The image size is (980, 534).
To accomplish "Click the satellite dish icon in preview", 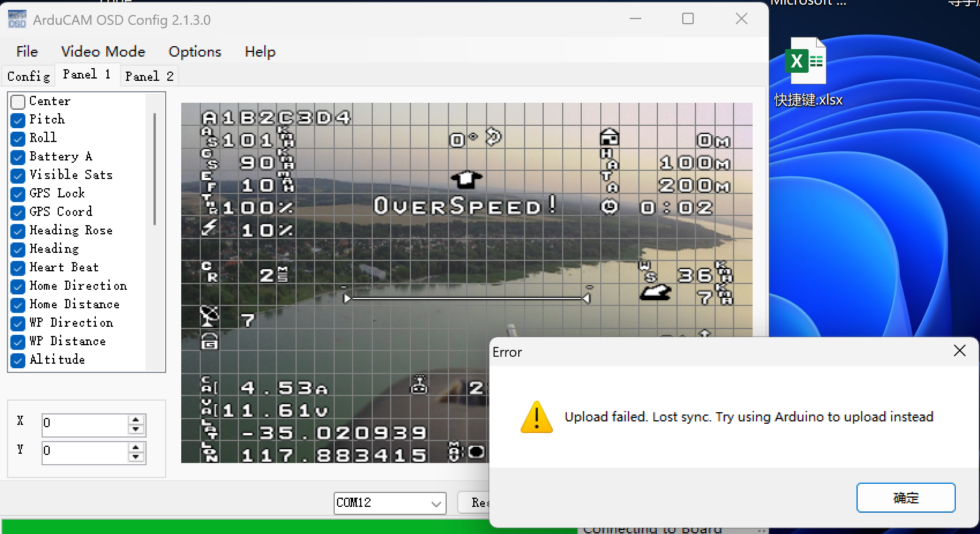I will pos(210,316).
